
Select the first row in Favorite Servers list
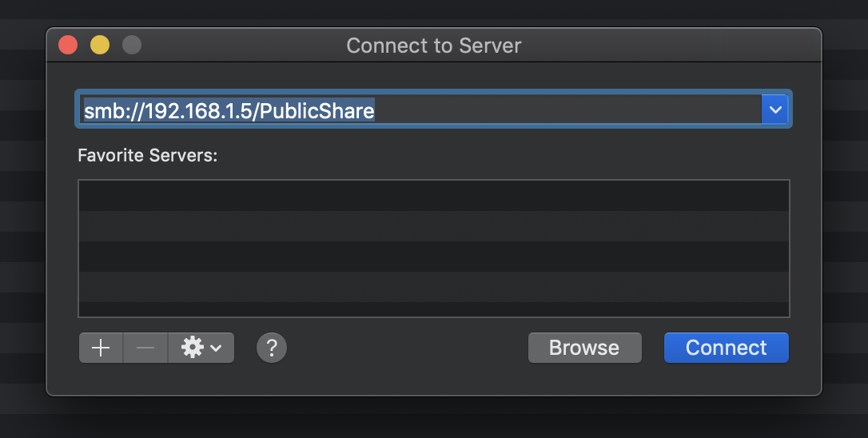pos(433,196)
